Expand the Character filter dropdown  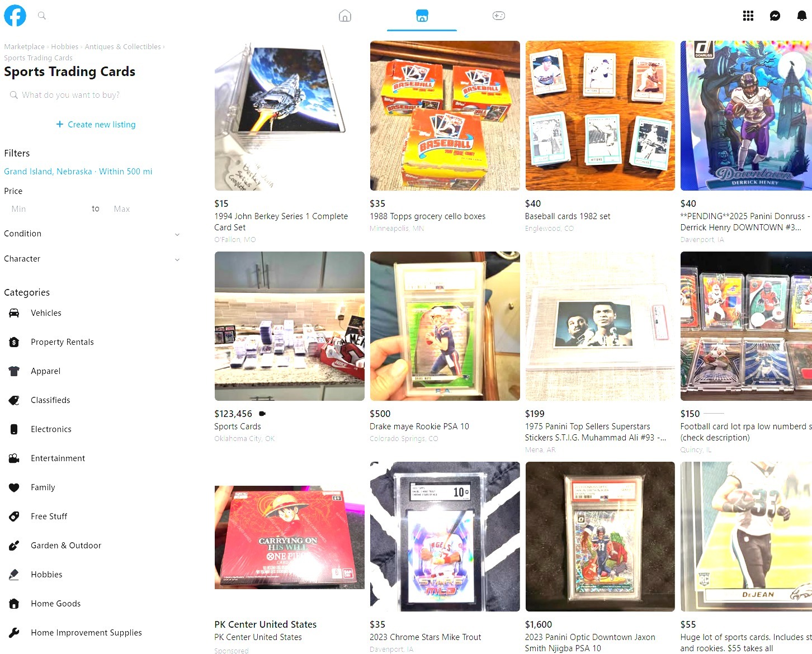(92, 259)
